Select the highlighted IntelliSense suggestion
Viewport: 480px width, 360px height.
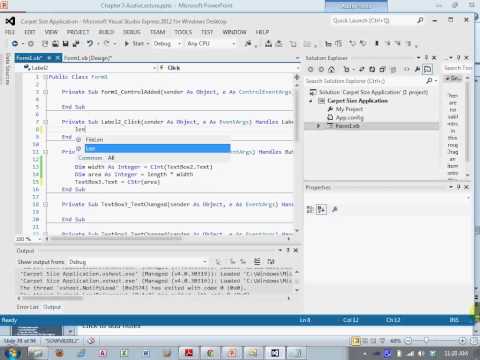[x=157, y=148]
